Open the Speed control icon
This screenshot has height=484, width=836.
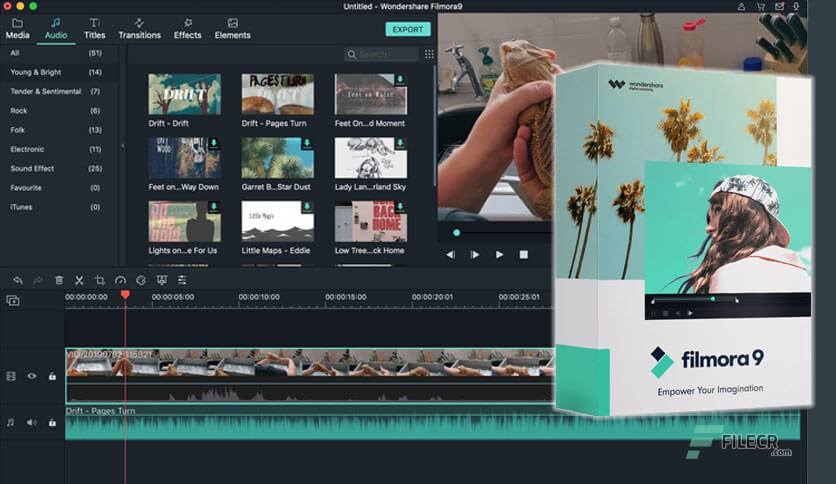pos(120,281)
